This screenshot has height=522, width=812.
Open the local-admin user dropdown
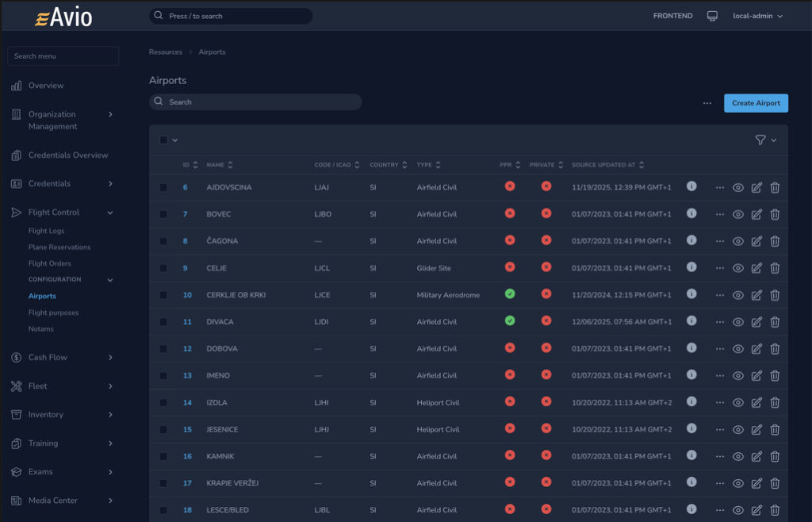point(757,16)
